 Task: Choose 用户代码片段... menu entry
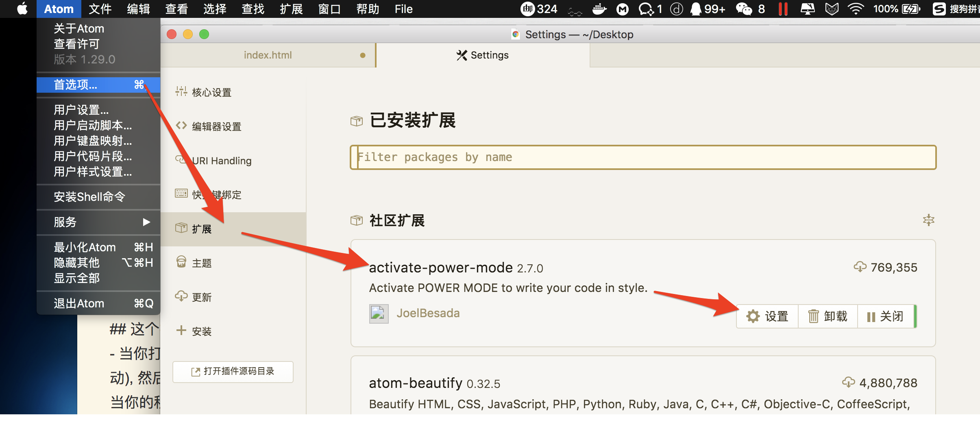coord(98,156)
